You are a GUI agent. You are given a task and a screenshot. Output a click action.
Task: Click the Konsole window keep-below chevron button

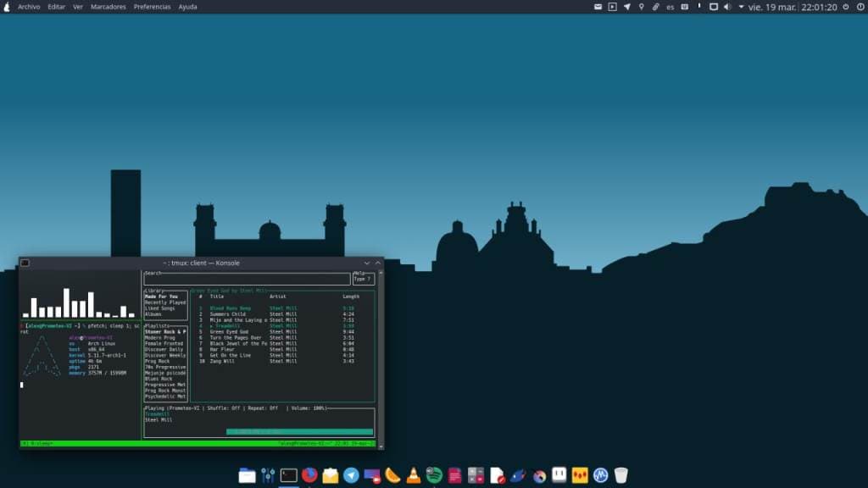coord(367,263)
